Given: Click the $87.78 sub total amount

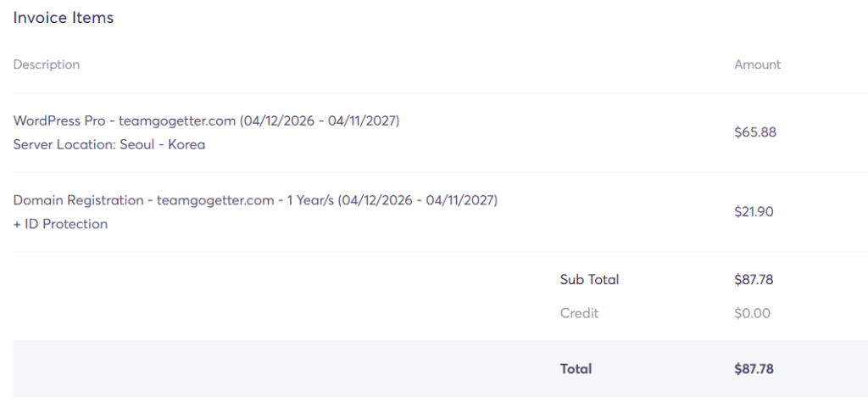Looking at the screenshot, I should (754, 279).
